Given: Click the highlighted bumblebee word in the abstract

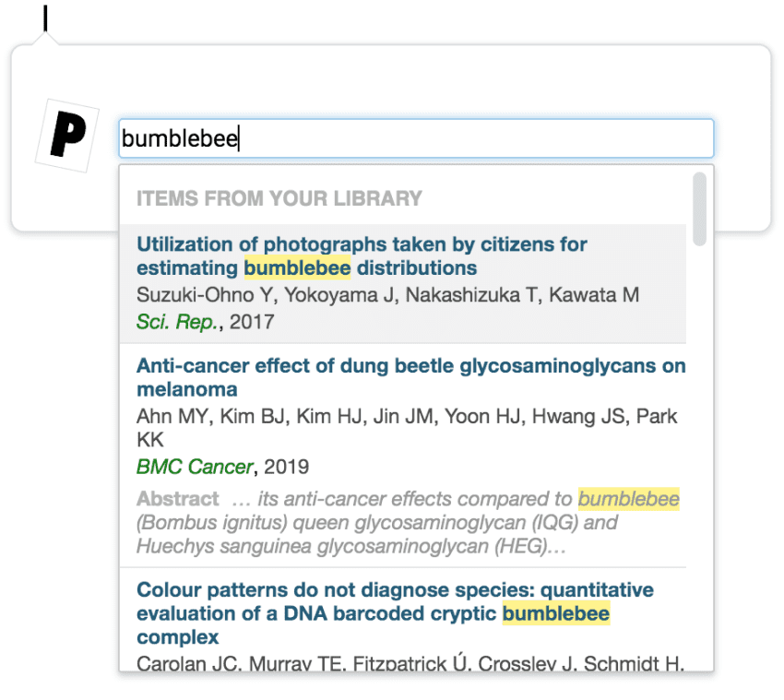Looking at the screenshot, I should (628, 499).
